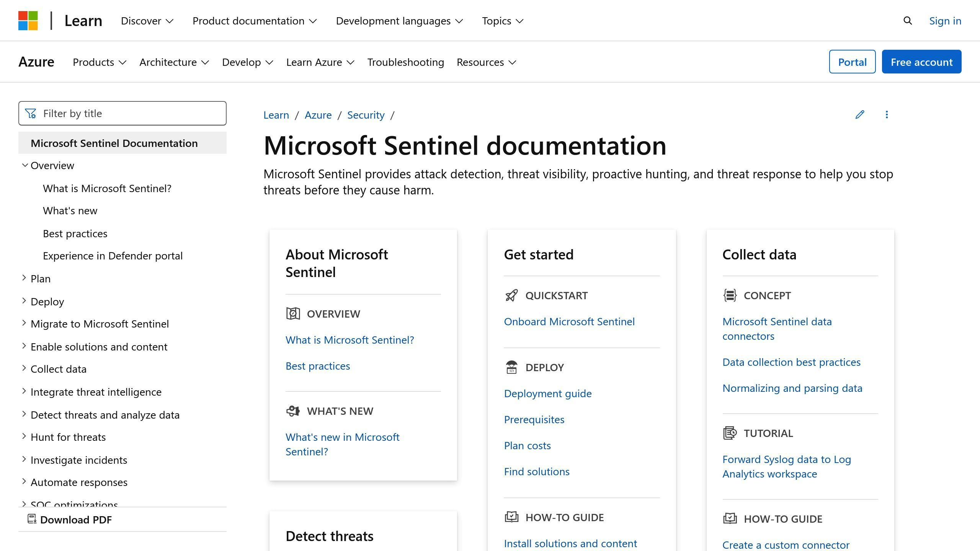Viewport: 980px width, 551px height.
Task: Click the Learn breadcrumb
Action: tap(276, 115)
